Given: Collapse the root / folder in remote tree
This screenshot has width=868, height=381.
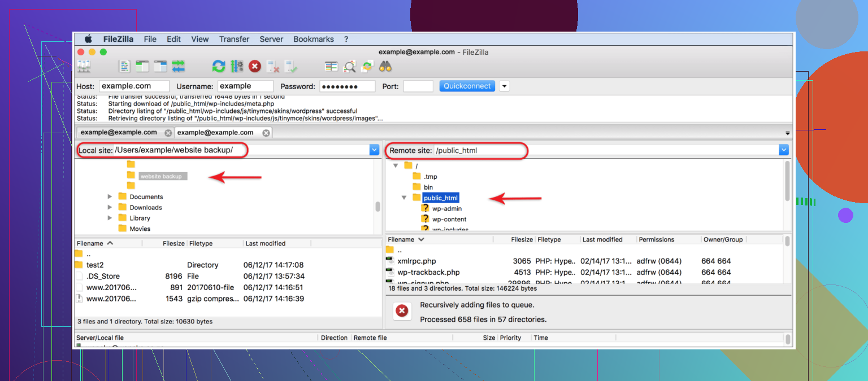Looking at the screenshot, I should [396, 166].
